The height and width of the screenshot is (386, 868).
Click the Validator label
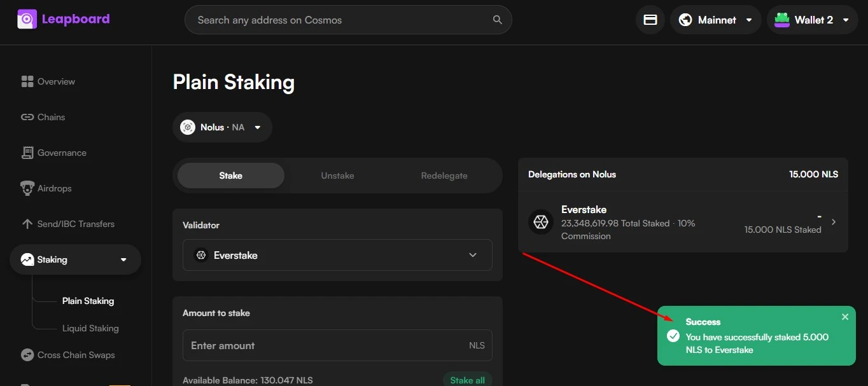[201, 225]
